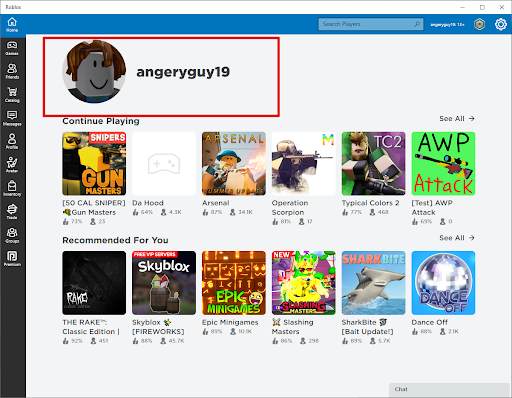Open the Trade sidebar icon
The image size is (512, 398).
pos(12,212)
